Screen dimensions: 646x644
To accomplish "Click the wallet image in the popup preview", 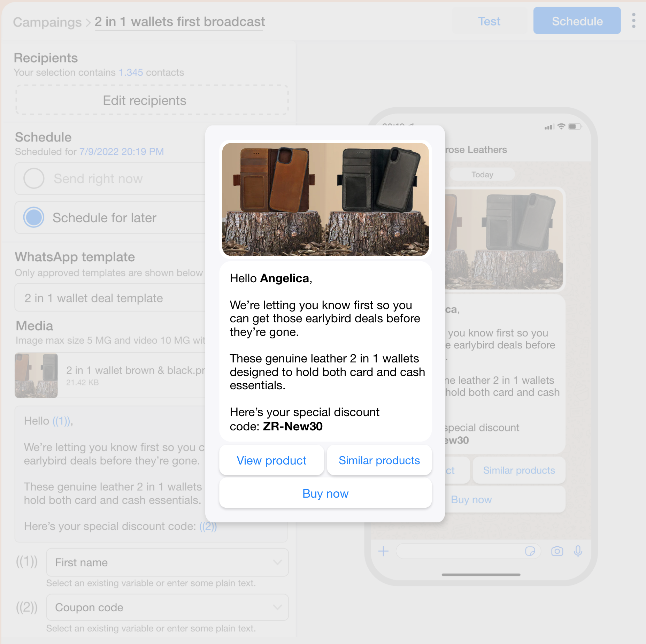I will coord(325,199).
